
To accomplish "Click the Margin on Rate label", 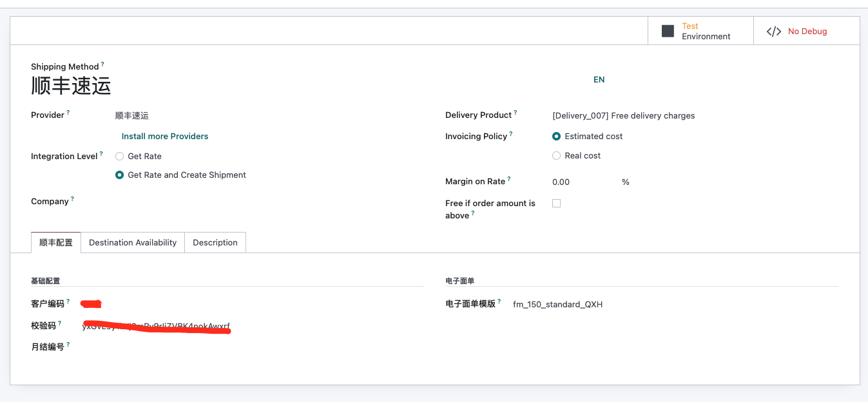I will [x=476, y=182].
